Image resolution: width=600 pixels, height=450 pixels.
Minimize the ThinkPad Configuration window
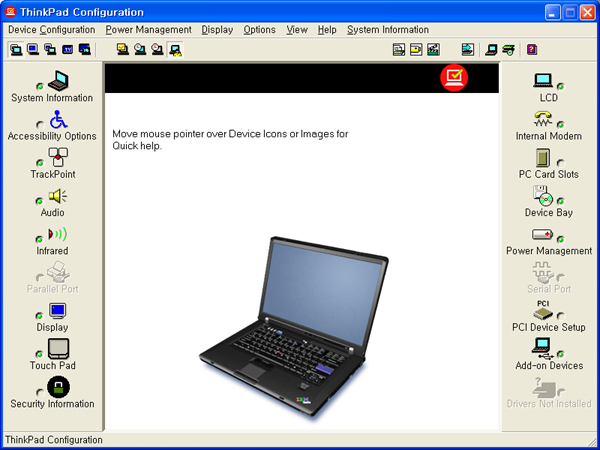tap(553, 13)
